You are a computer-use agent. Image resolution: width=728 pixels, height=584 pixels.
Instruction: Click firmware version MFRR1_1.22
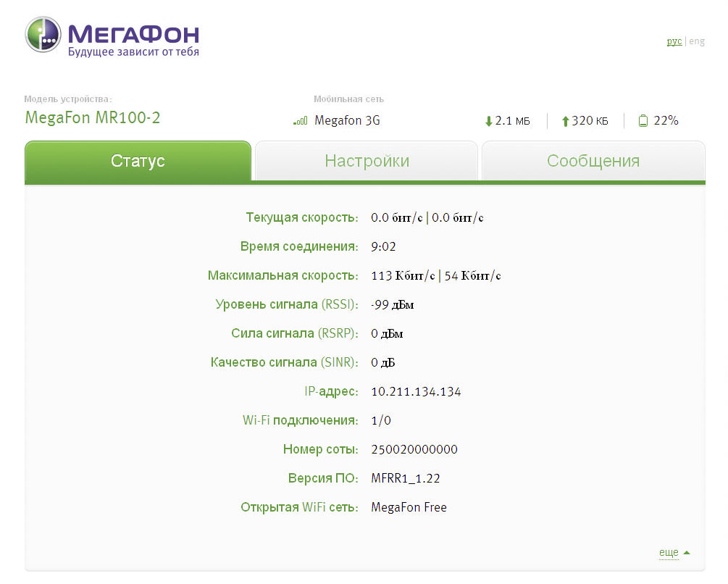[406, 479]
